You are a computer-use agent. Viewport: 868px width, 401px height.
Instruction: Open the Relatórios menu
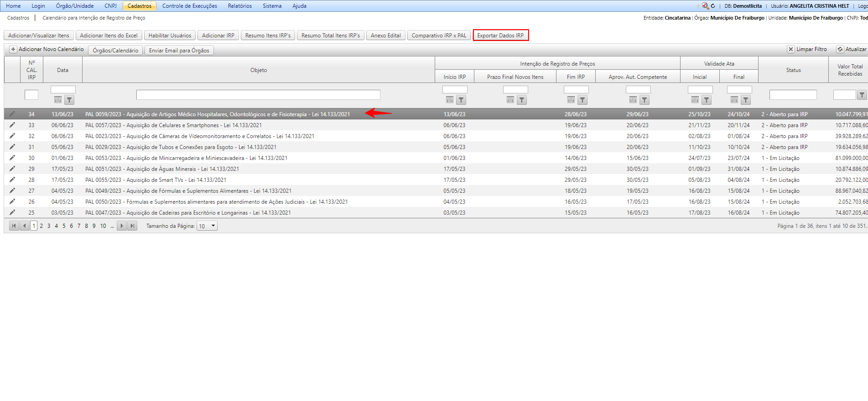[x=239, y=6]
